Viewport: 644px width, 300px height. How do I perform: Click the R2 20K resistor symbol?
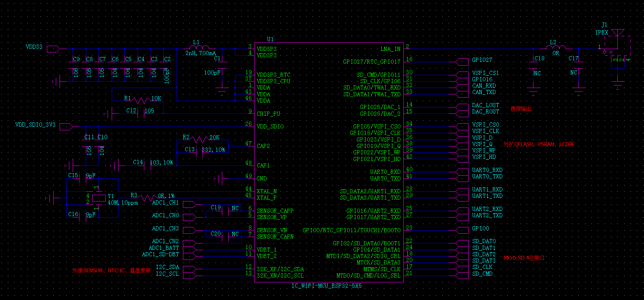[x=199, y=140]
